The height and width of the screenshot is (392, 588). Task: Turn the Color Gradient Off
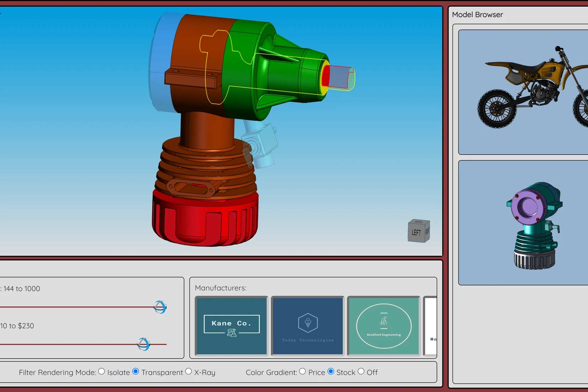(362, 371)
